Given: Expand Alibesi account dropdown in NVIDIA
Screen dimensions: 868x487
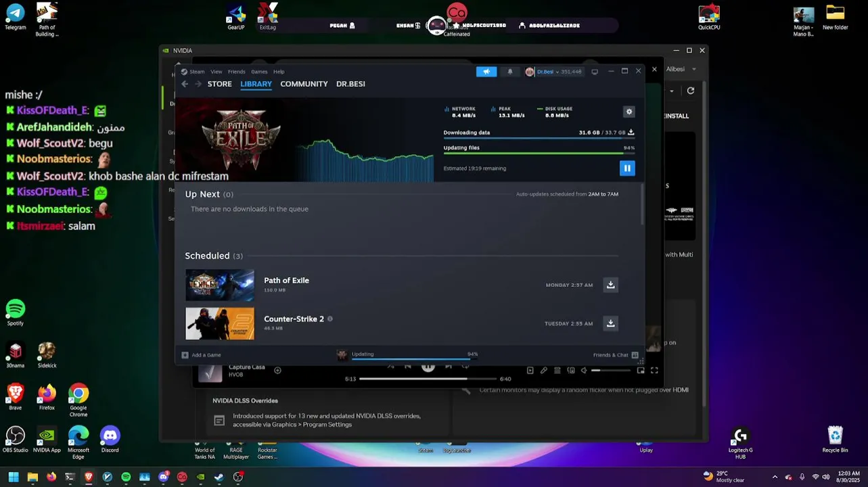Looking at the screenshot, I should click(681, 69).
